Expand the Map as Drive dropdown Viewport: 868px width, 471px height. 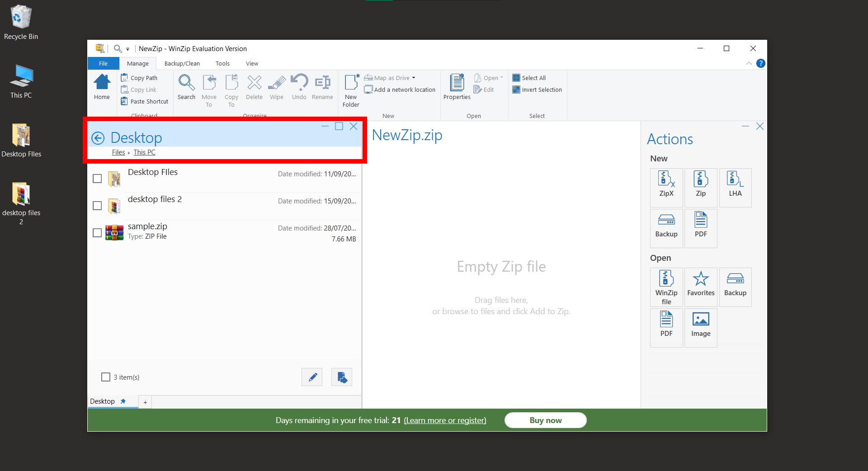[414, 77]
